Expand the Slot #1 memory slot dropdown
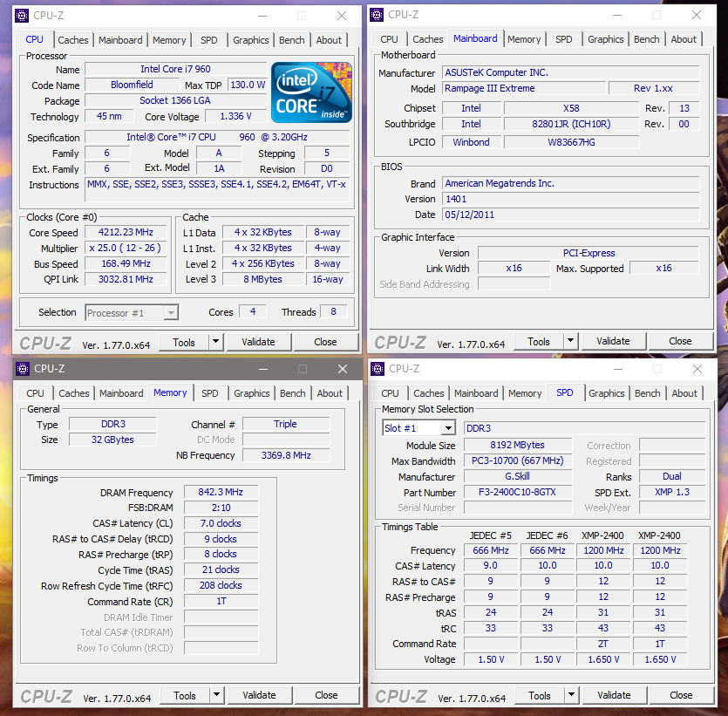The width and height of the screenshot is (728, 716). tap(448, 427)
